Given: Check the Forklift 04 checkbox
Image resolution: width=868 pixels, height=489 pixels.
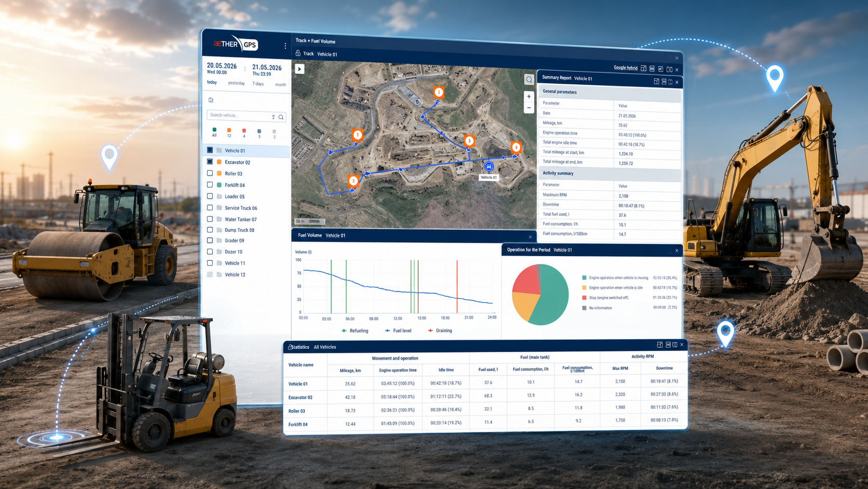Looking at the screenshot, I should click(x=210, y=184).
